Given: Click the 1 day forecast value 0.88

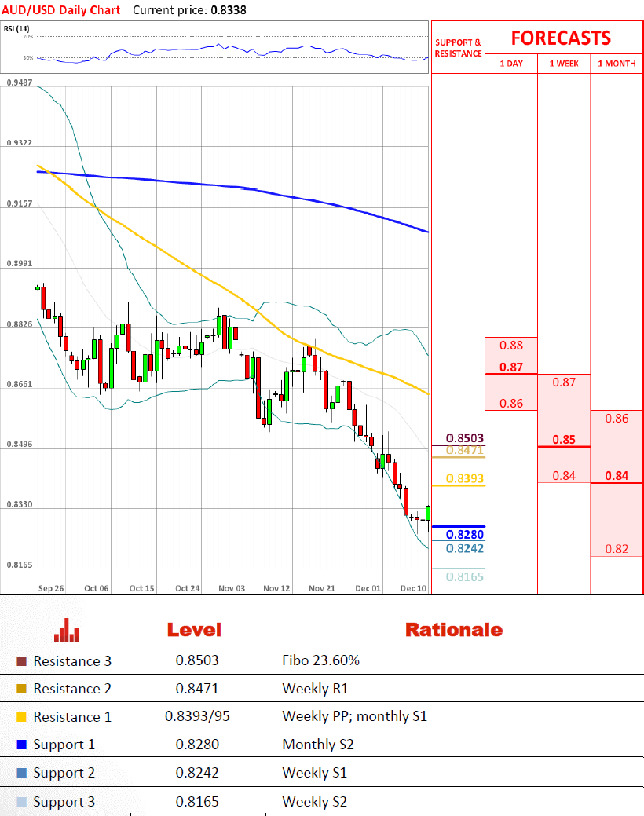Looking at the screenshot, I should point(510,346).
